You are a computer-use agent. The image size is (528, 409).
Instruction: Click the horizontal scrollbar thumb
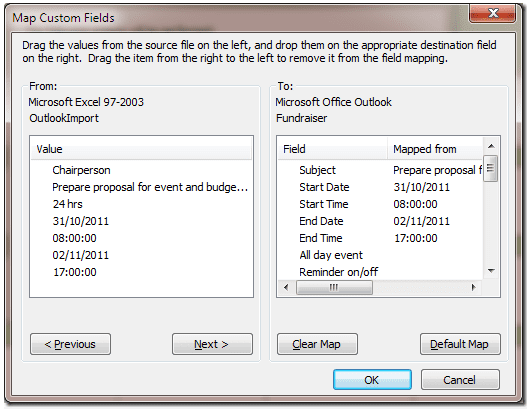(334, 287)
